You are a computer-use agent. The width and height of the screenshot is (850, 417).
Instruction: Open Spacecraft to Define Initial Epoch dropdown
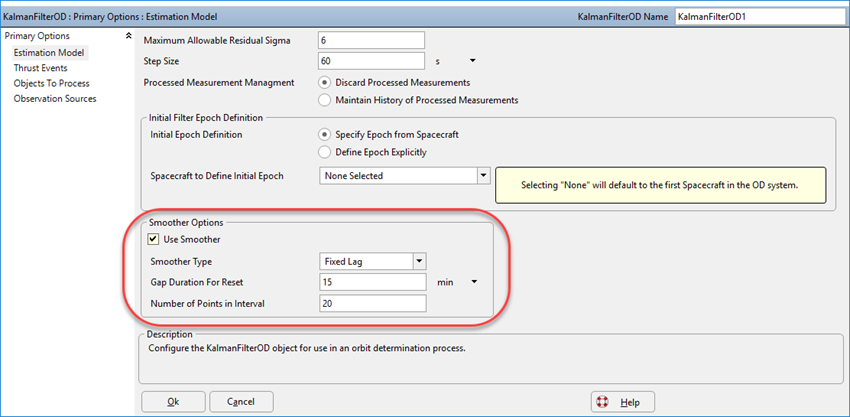point(483,175)
